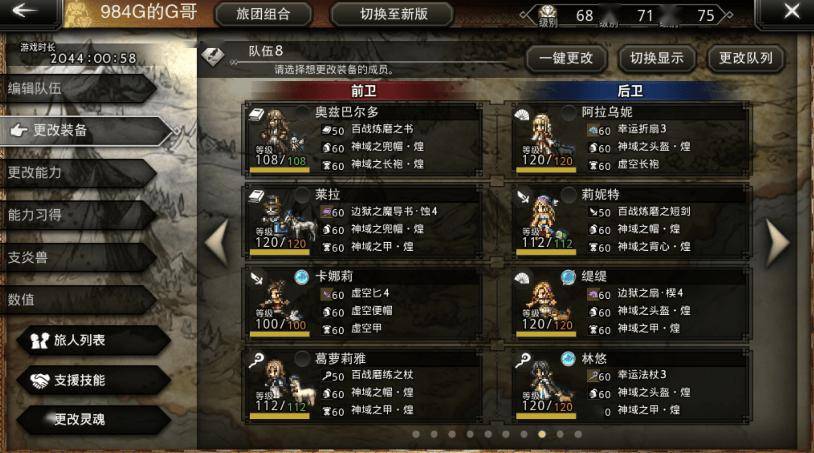
Task: Go to the previous team with the left arrow
Action: pyautogui.click(x=218, y=243)
